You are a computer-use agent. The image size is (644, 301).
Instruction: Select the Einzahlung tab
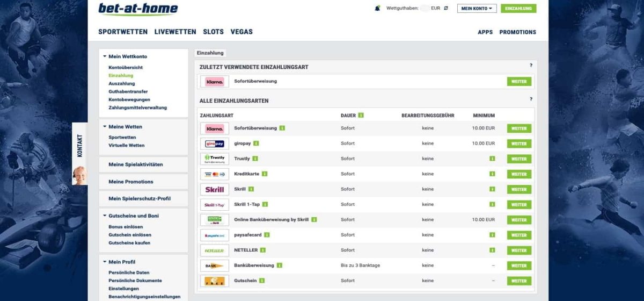coord(210,53)
